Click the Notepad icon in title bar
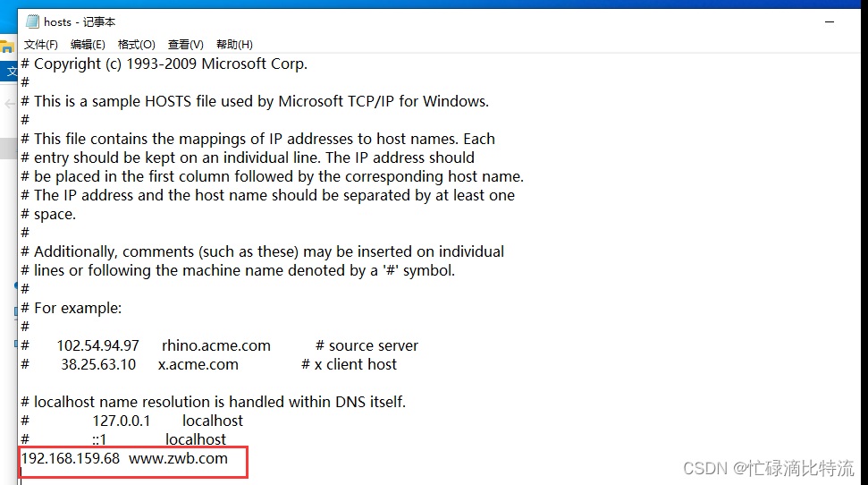868x485 pixels. [x=31, y=21]
